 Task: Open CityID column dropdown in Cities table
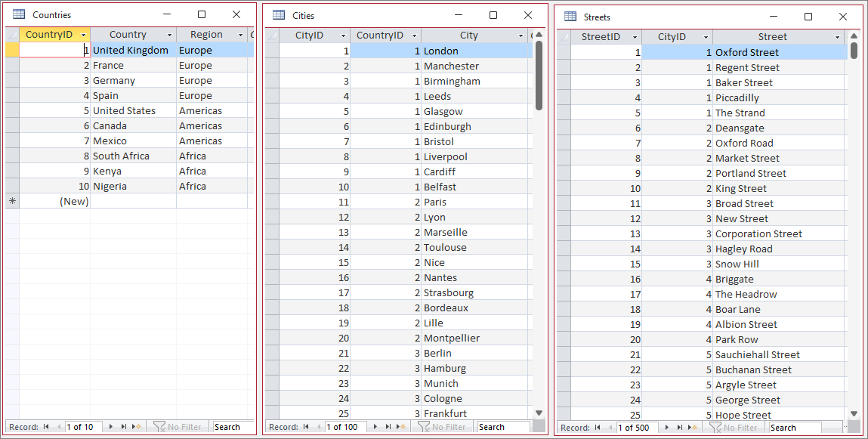point(343,36)
